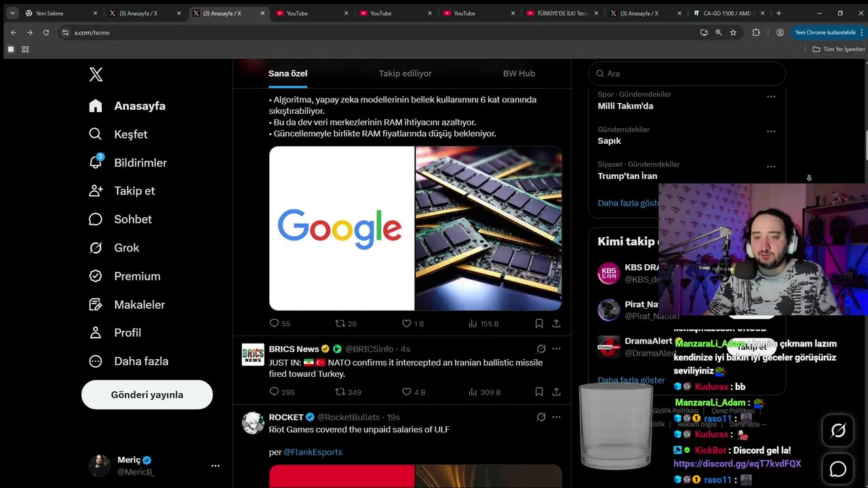This screenshot has width=868, height=488.
Task: Open Sohbet chat page
Action: [x=121, y=219]
